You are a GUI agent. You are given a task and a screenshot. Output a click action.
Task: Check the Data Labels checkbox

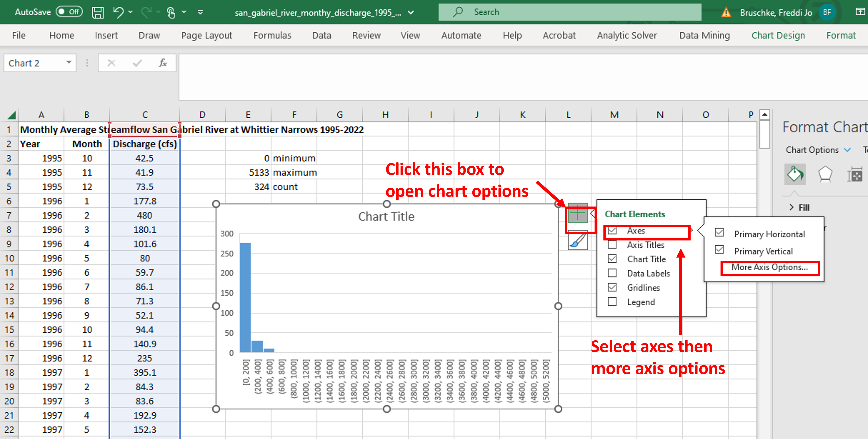click(612, 273)
